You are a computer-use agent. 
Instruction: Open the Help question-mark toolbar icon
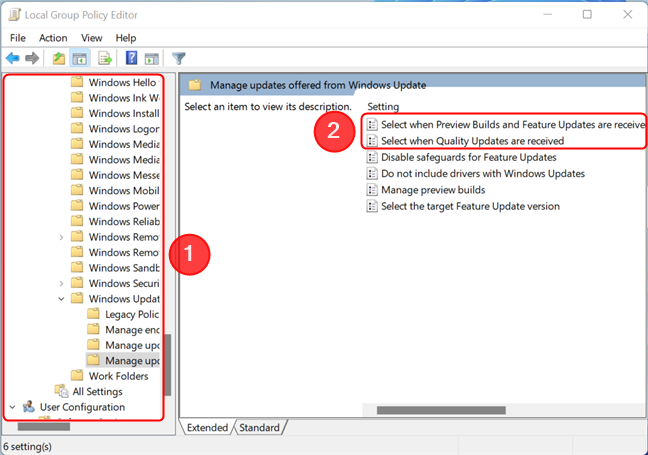pyautogui.click(x=131, y=58)
